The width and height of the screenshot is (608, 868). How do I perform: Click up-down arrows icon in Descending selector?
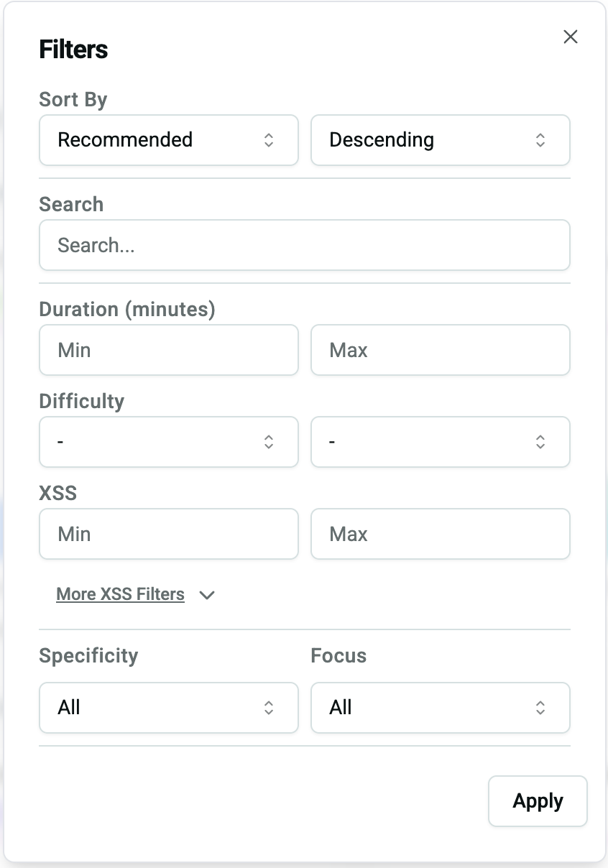540,140
